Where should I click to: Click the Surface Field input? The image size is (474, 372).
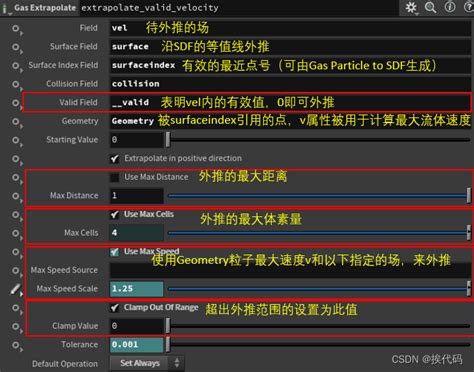[290, 47]
